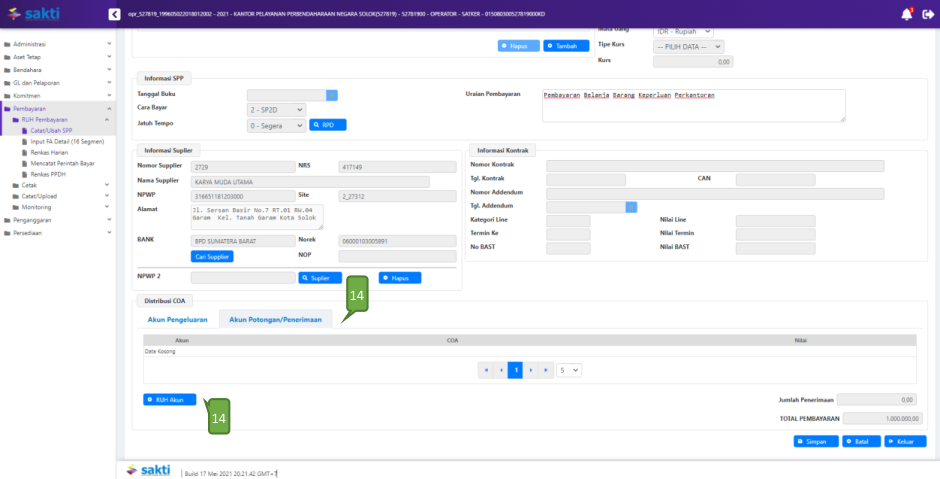Open the Jatuh Tempo dropdown

point(275,125)
